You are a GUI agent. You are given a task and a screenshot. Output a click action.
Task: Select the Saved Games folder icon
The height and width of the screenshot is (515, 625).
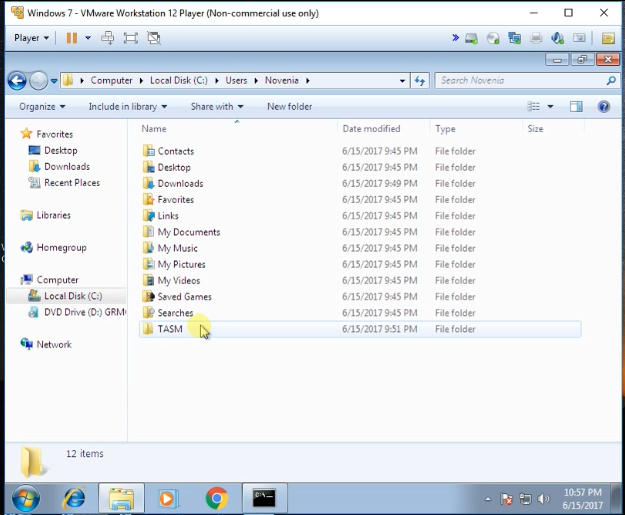(148, 297)
